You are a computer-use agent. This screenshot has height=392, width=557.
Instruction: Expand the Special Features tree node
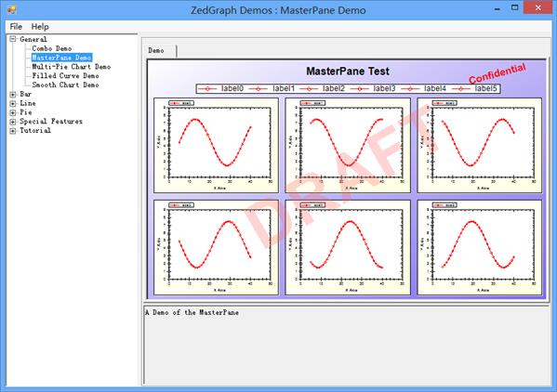[x=13, y=122]
